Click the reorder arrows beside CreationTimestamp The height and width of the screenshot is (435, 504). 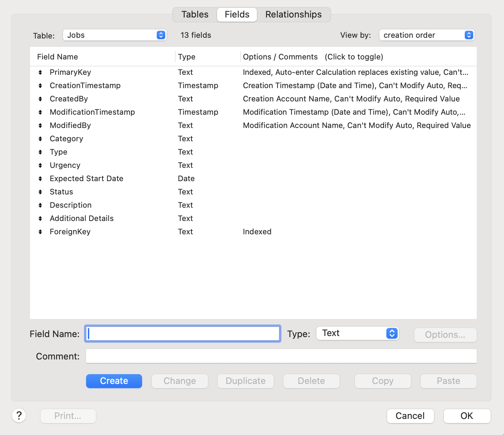40,85
